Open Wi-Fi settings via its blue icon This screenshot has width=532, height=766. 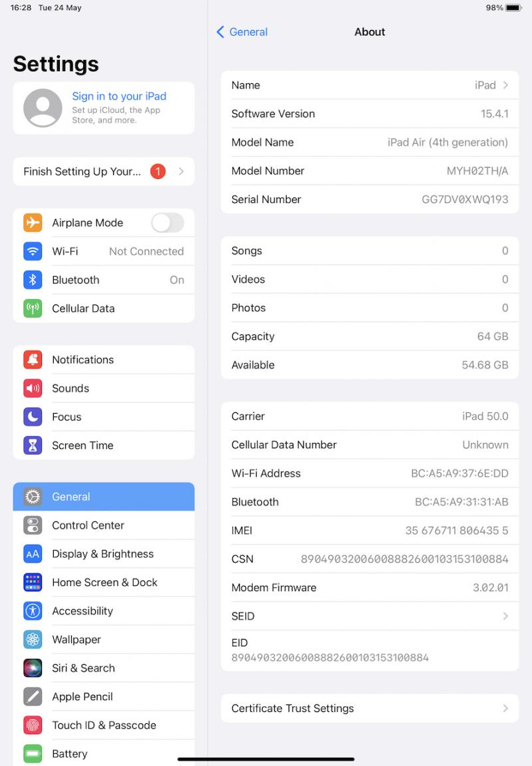pos(33,251)
